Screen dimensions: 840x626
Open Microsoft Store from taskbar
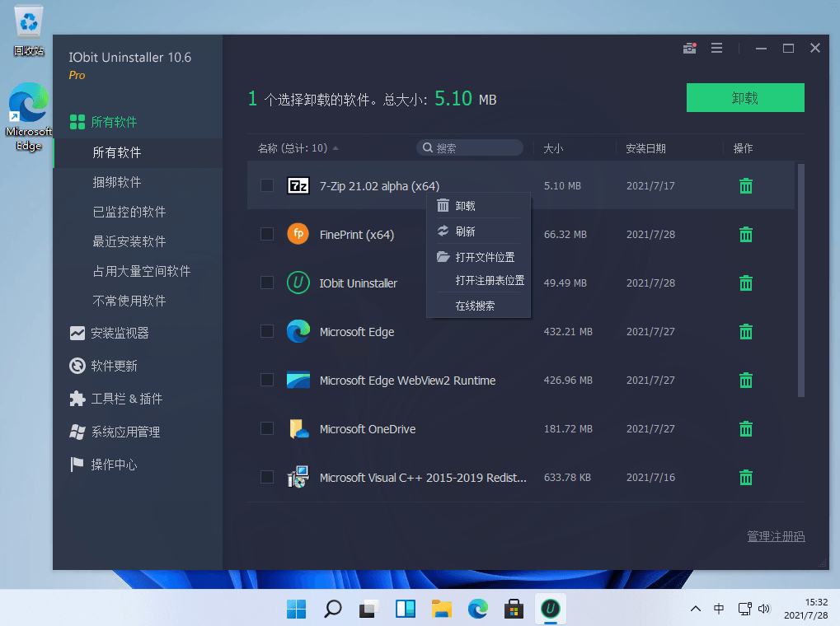coord(514,609)
